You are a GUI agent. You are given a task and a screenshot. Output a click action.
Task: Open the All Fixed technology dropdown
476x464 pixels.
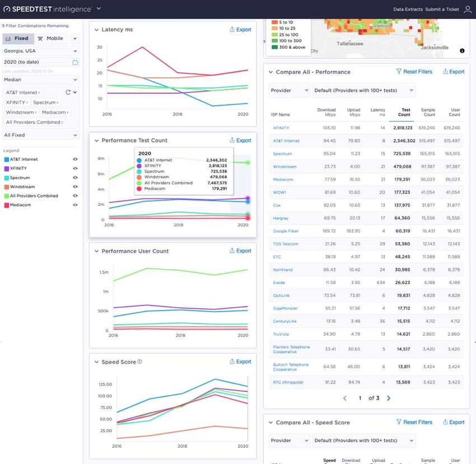41,135
